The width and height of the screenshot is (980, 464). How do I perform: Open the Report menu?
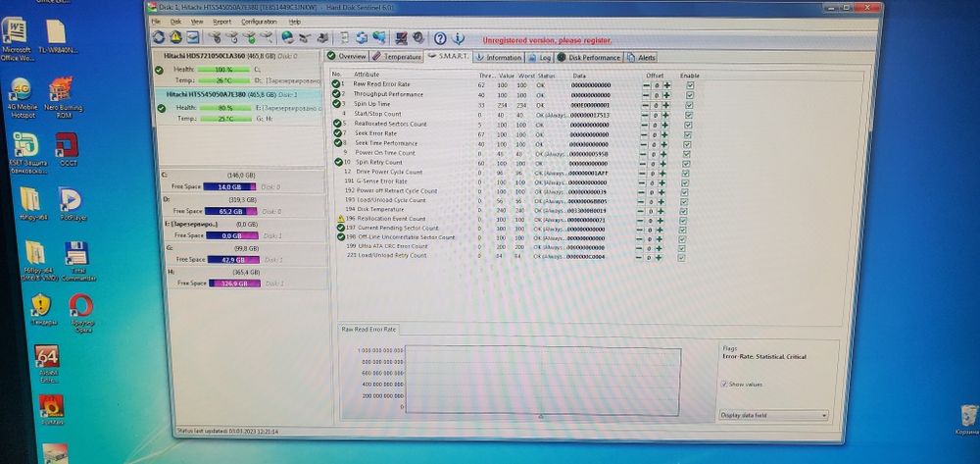pos(221,22)
